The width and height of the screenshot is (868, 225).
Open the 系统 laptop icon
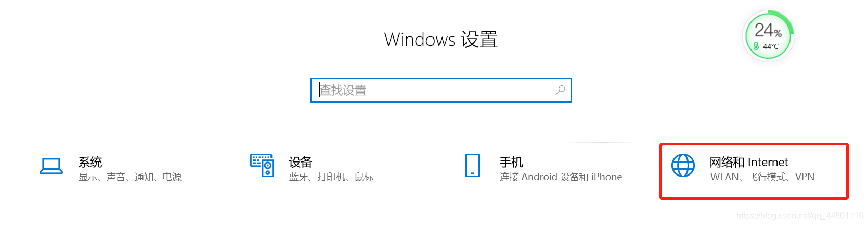pos(51,166)
